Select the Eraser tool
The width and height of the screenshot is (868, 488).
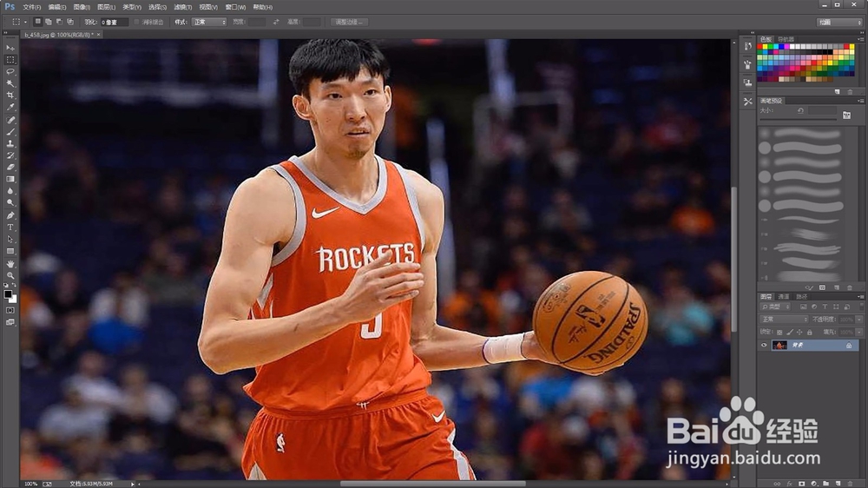point(10,168)
